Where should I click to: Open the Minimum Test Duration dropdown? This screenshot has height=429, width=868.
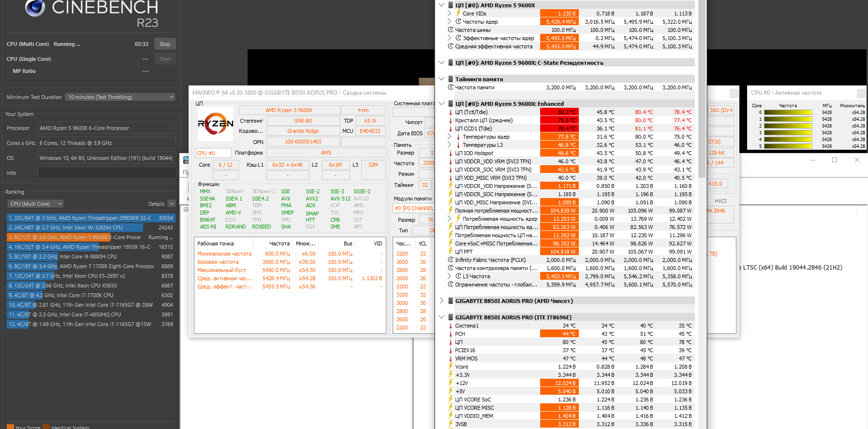(x=120, y=97)
